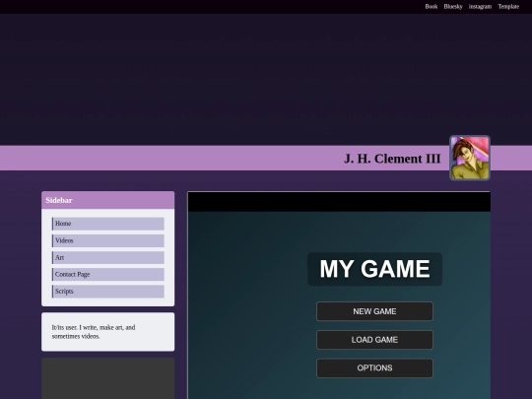Screen dimensions: 532x399
Task: Click the Sidebar panel heading
Action: [108, 200]
